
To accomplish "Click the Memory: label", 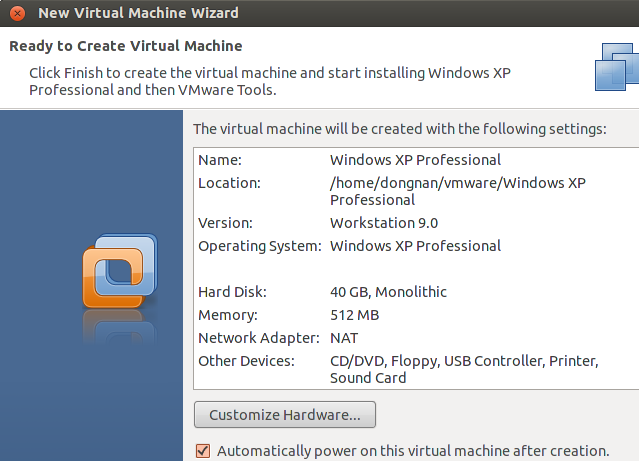I will click(228, 315).
